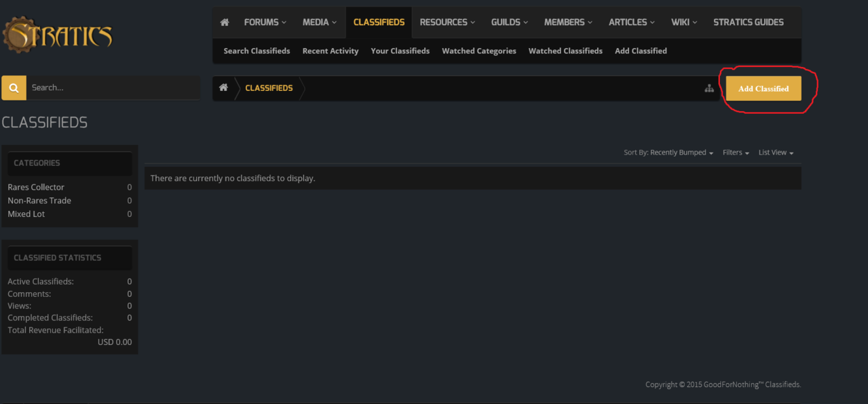Viewport: 868px width, 404px height.
Task: Click the Completed Classifieds statistic
Action: coord(70,318)
